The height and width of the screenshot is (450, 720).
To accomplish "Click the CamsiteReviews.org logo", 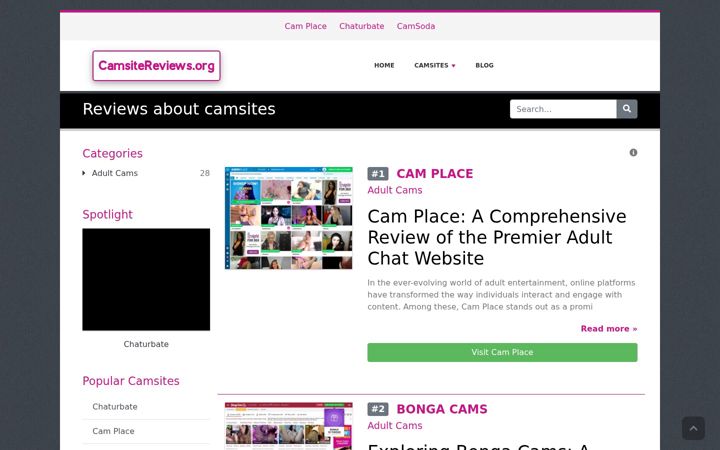I will click(x=157, y=66).
